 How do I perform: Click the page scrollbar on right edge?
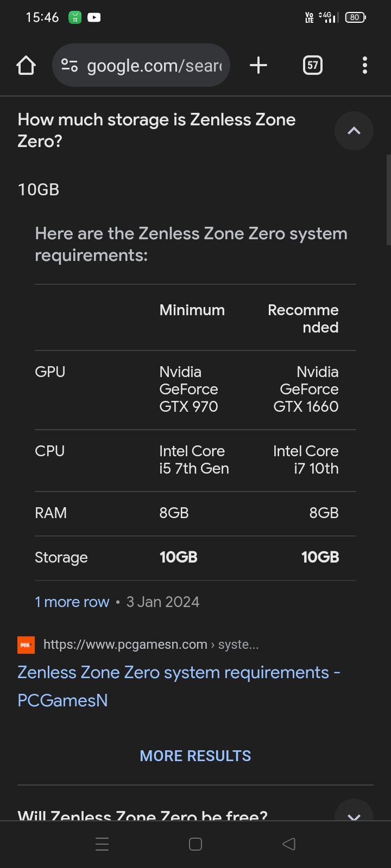click(388, 201)
